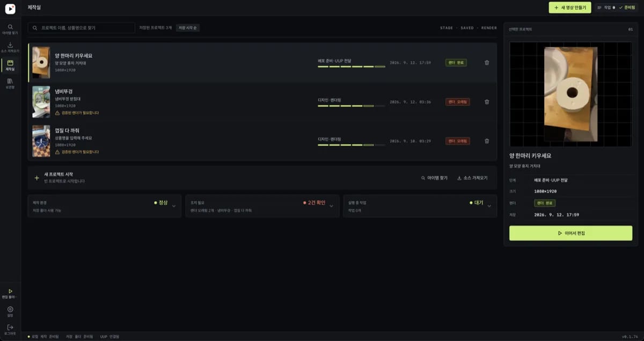
Task: Click the 저장 폴더 준비됨 status bar entry
Action: [x=79, y=337]
